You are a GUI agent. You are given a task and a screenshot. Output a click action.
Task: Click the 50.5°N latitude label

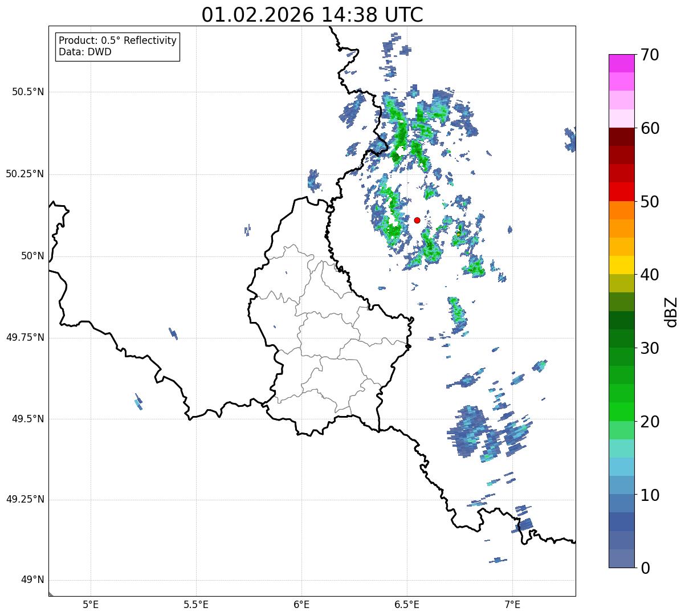click(28, 92)
